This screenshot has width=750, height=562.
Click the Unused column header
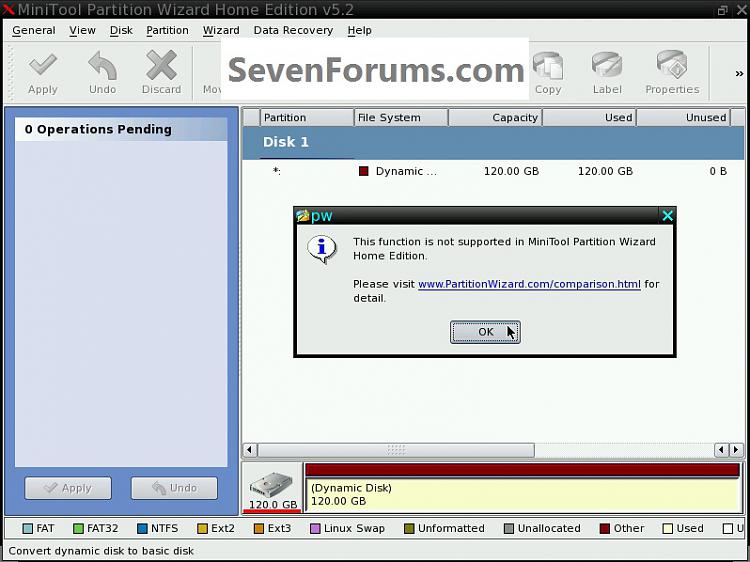pos(684,118)
